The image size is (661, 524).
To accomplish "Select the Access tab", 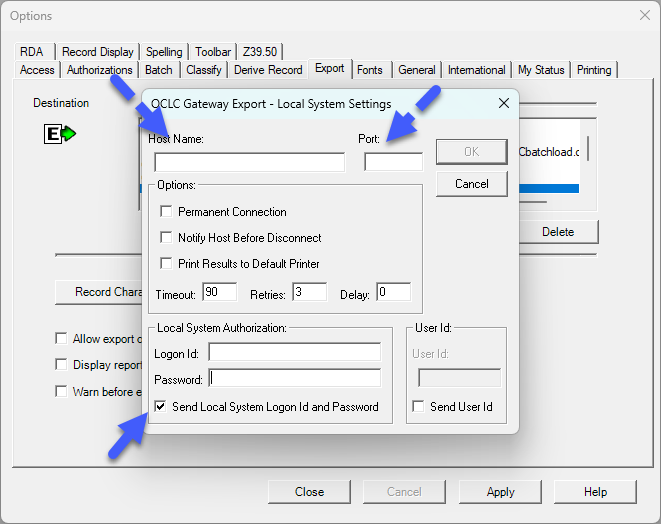I will point(37,70).
